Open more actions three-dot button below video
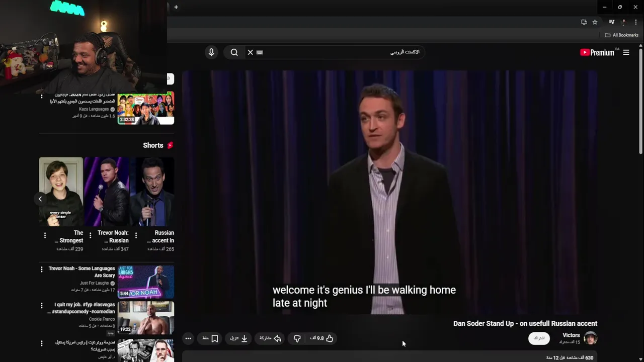644x362 pixels. coord(188,338)
